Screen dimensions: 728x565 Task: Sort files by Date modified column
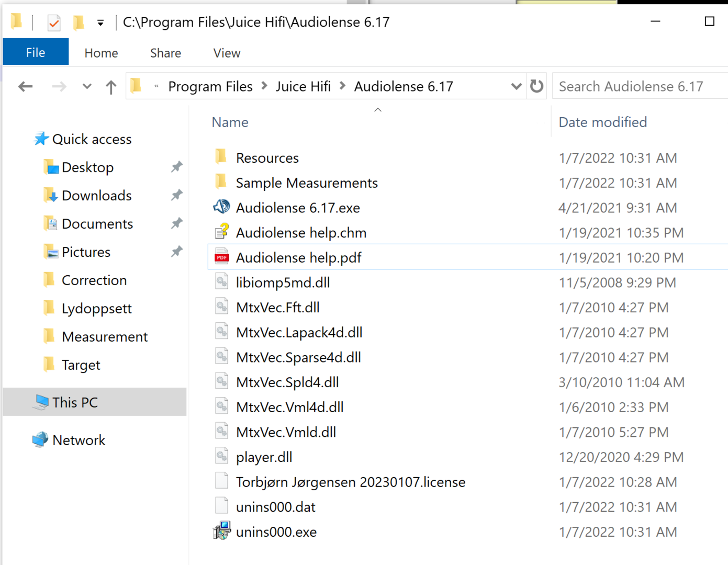point(602,122)
